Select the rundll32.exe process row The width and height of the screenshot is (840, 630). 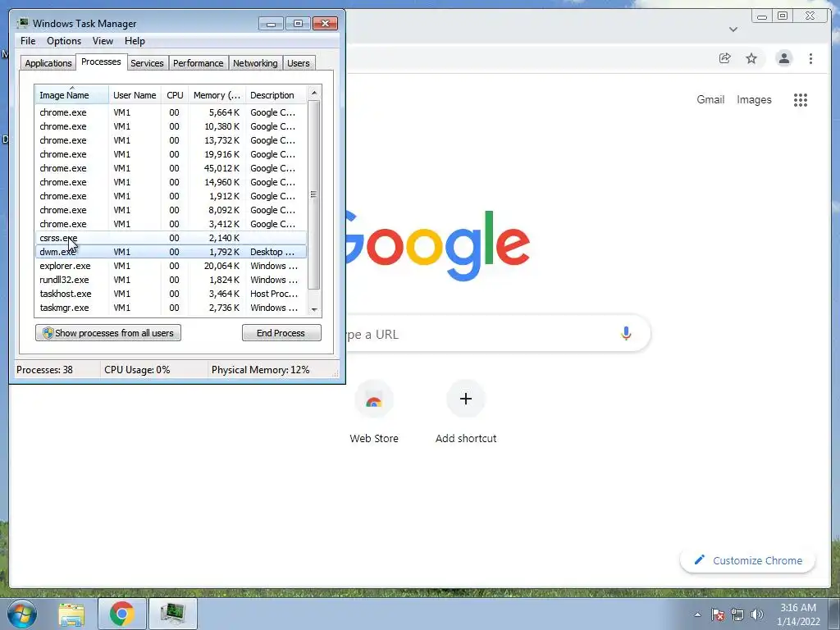(x=171, y=280)
